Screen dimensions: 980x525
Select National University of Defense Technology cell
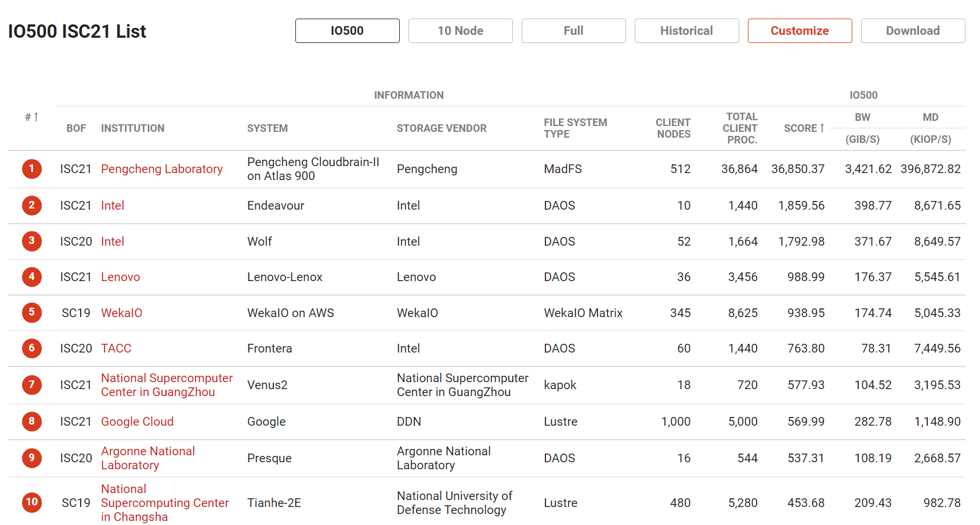tap(454, 503)
